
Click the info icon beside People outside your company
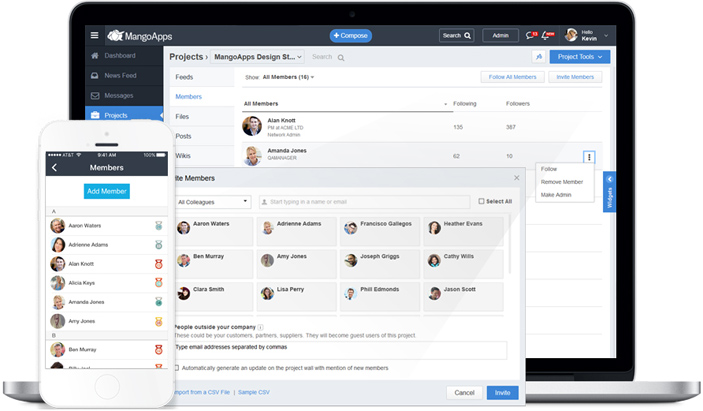(x=260, y=327)
